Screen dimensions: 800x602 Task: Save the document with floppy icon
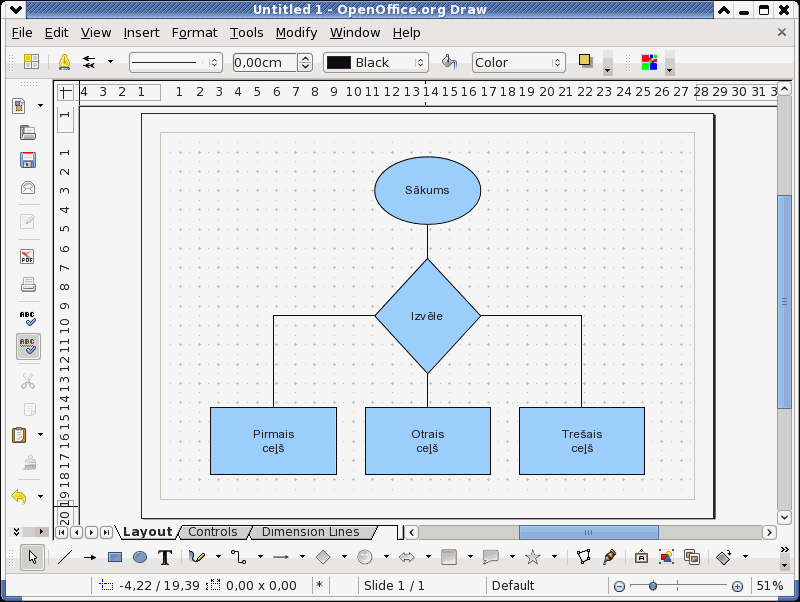28,160
